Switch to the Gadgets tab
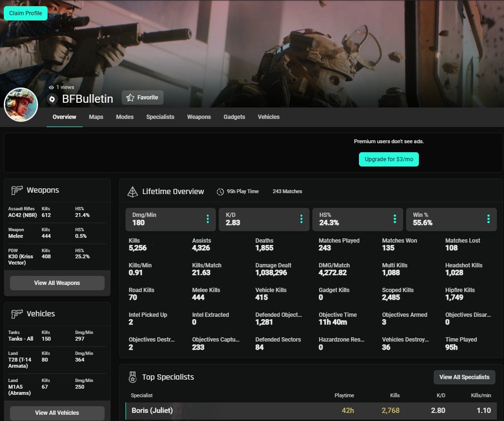Image resolution: width=504 pixels, height=421 pixels. [234, 117]
